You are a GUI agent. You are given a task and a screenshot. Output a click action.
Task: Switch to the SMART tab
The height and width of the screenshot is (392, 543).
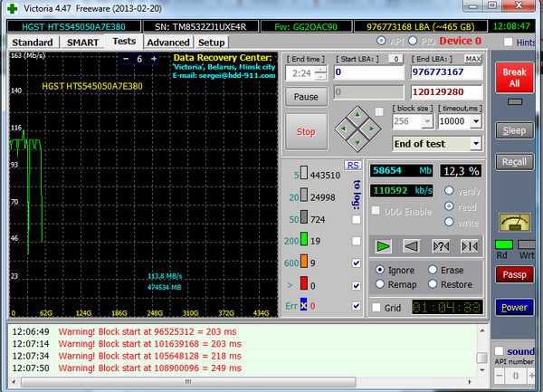pyautogui.click(x=82, y=43)
